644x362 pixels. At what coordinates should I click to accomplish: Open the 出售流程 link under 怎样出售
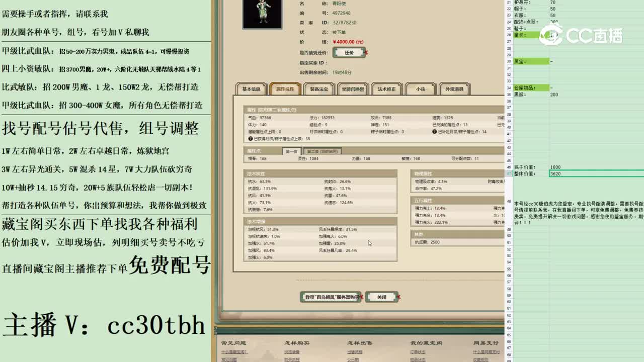coord(355,352)
